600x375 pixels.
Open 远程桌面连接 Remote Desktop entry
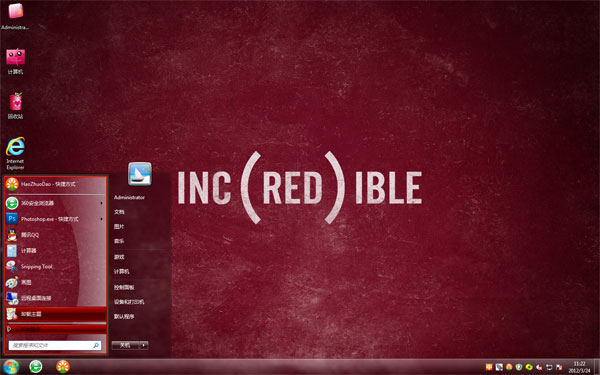55,298
